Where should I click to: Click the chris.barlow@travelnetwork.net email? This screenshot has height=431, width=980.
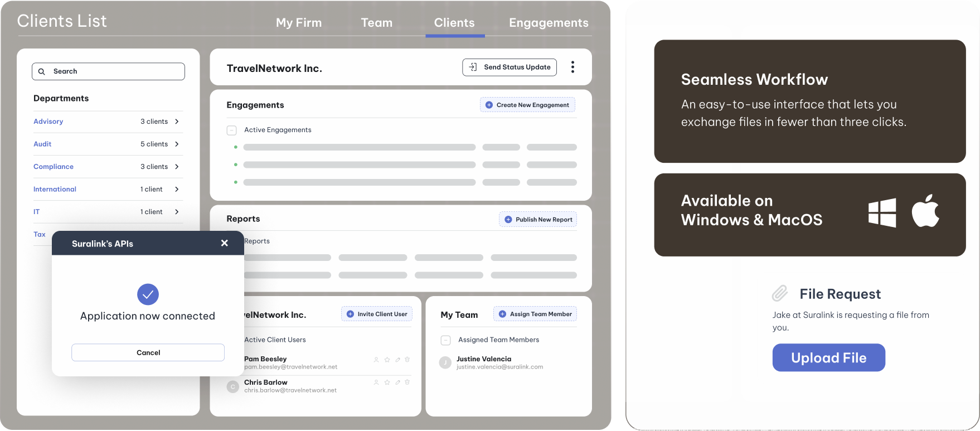[x=290, y=390]
